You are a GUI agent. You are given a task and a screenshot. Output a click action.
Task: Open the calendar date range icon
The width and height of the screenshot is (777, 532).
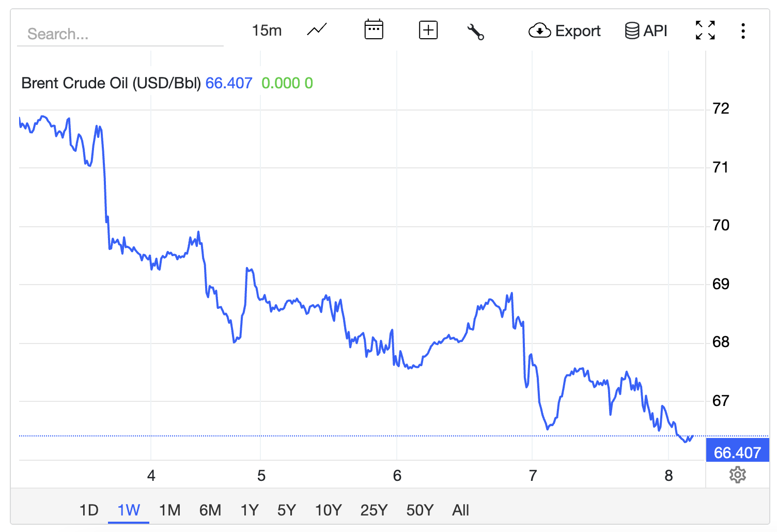(x=374, y=29)
